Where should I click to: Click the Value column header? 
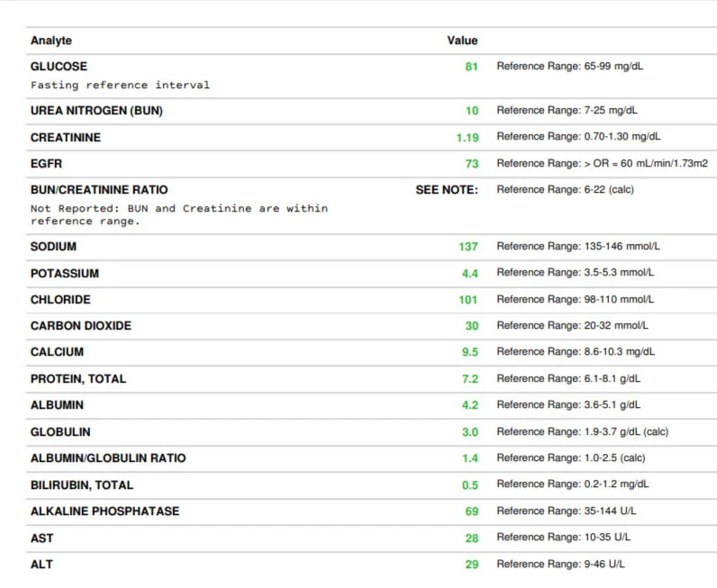click(x=462, y=41)
